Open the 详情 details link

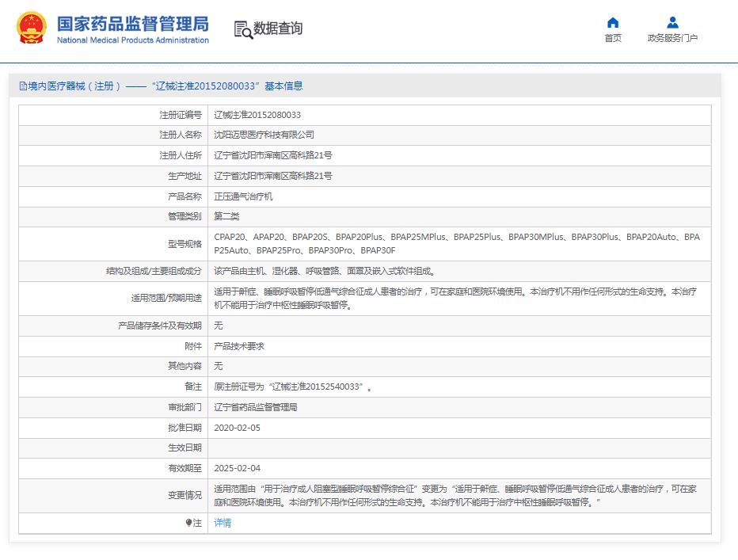[222, 523]
